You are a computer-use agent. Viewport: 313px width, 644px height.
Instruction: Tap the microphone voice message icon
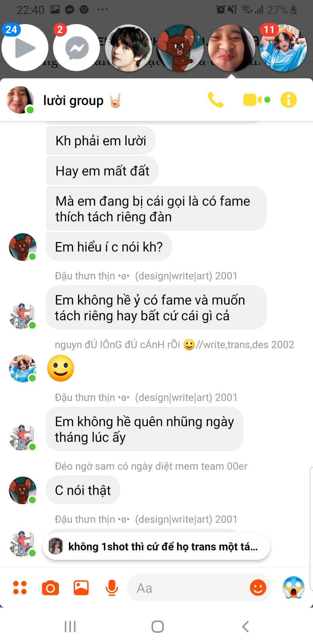112,588
